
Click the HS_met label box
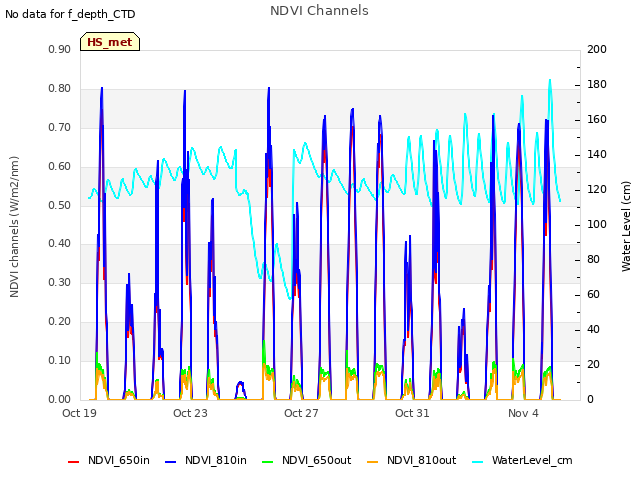(110, 42)
